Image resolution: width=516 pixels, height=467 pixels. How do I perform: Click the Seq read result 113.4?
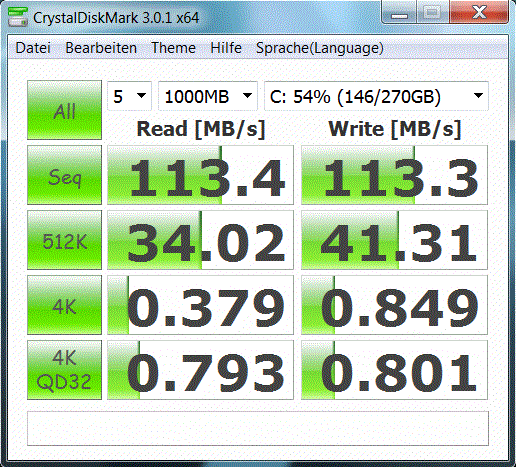tap(200, 175)
